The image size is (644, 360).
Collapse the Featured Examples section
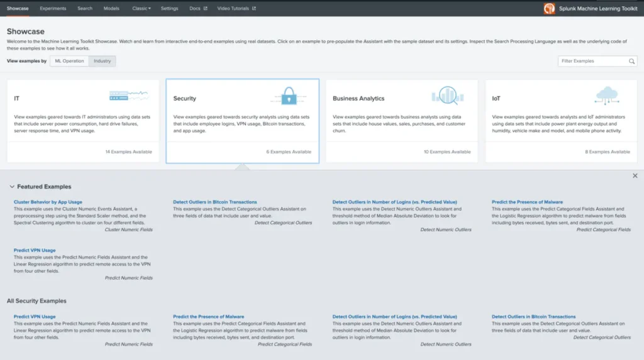(12, 187)
